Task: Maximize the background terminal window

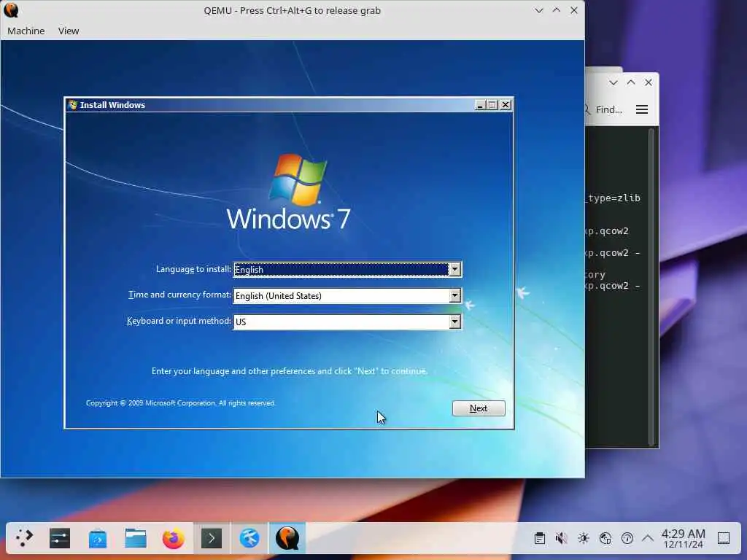Action: (631, 82)
